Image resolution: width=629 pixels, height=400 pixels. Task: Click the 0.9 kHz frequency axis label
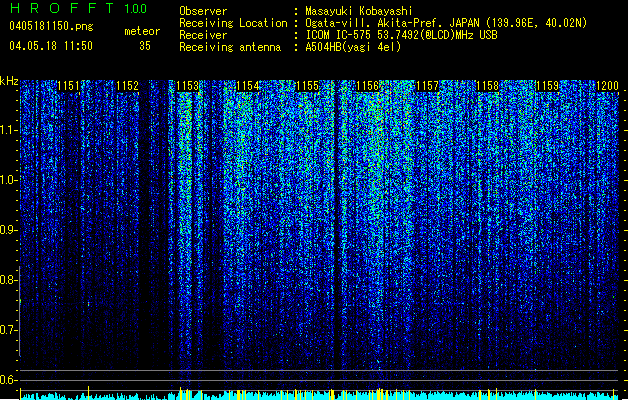(8, 230)
